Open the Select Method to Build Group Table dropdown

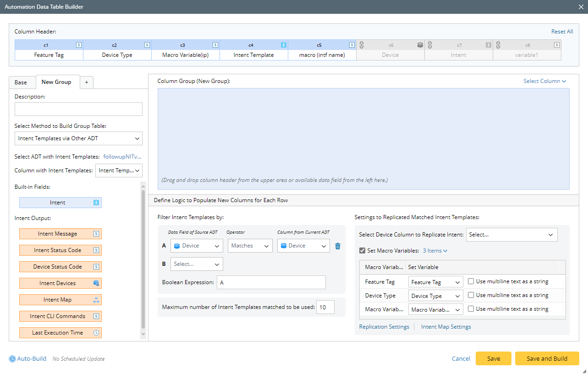[78, 138]
